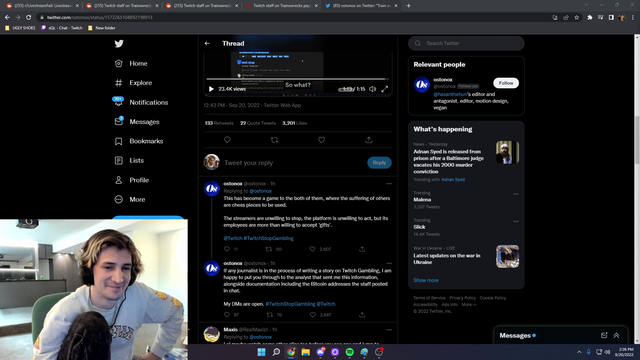Viewport: 640px width, 360px height.
Task: Open options for the Slick trend
Action: click(x=516, y=221)
